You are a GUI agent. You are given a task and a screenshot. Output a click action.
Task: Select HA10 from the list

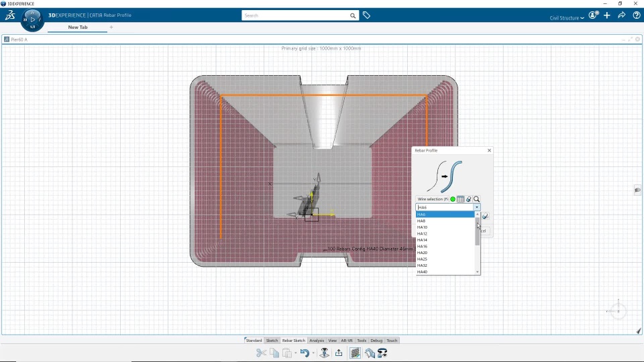(445, 227)
